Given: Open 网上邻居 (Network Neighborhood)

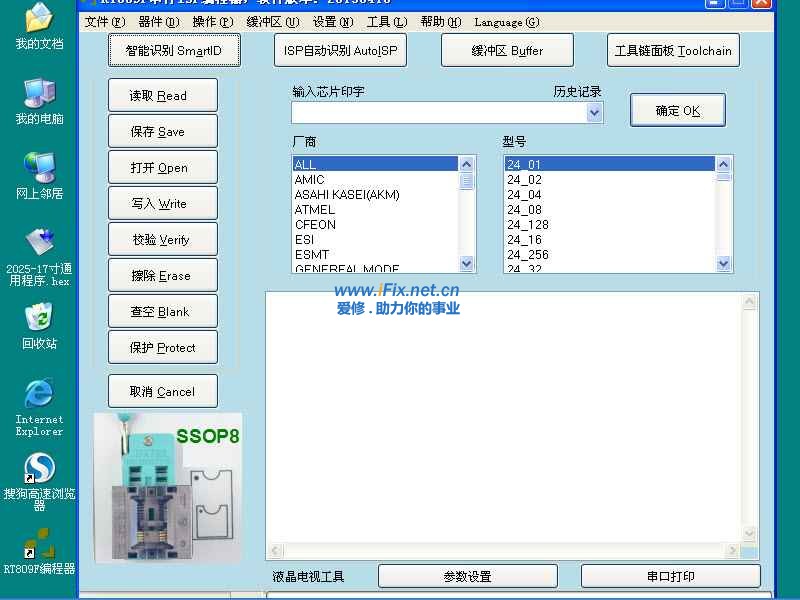Looking at the screenshot, I should pyautogui.click(x=40, y=165).
